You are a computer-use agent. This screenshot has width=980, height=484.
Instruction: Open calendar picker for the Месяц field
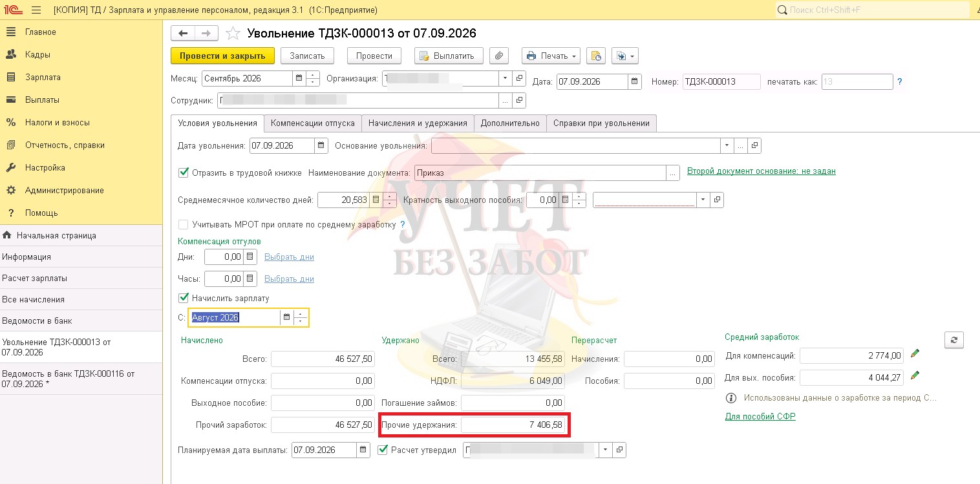299,79
